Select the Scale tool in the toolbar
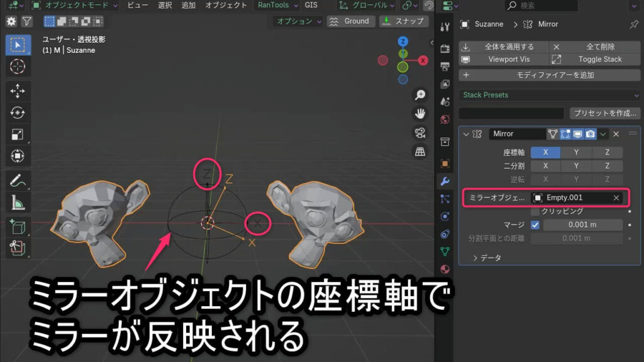 [x=18, y=134]
